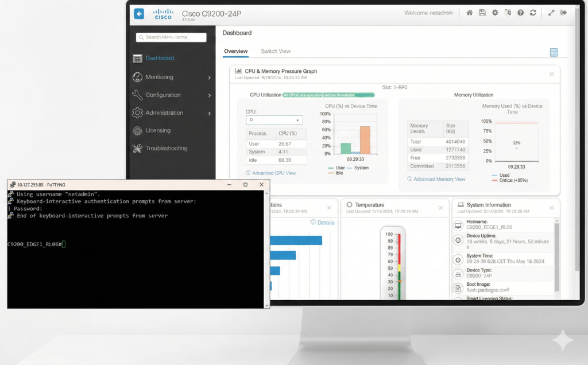Click the Save configuration floppy icon
The image size is (588, 365).
482,13
